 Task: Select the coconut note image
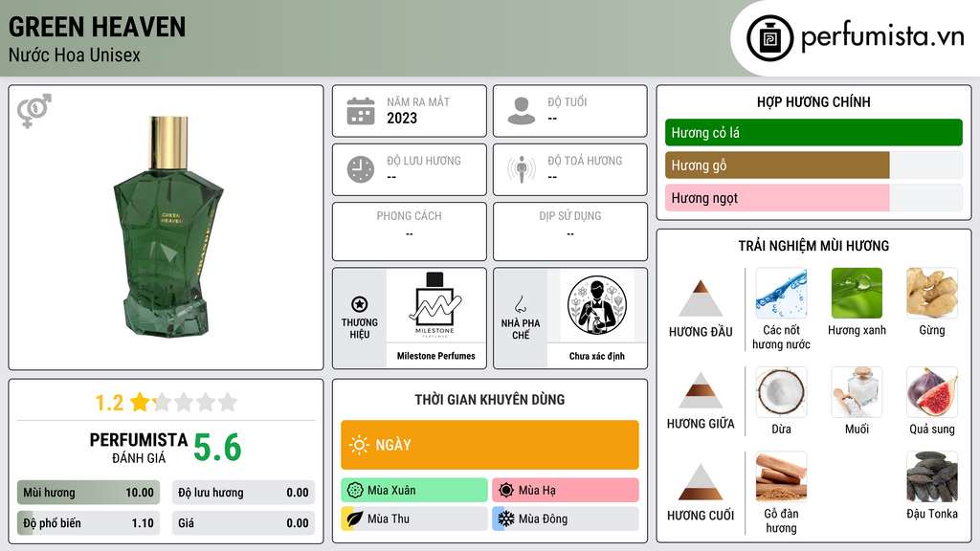click(x=781, y=391)
